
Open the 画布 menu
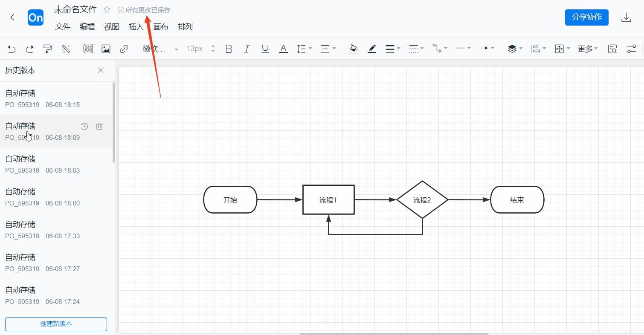(160, 26)
